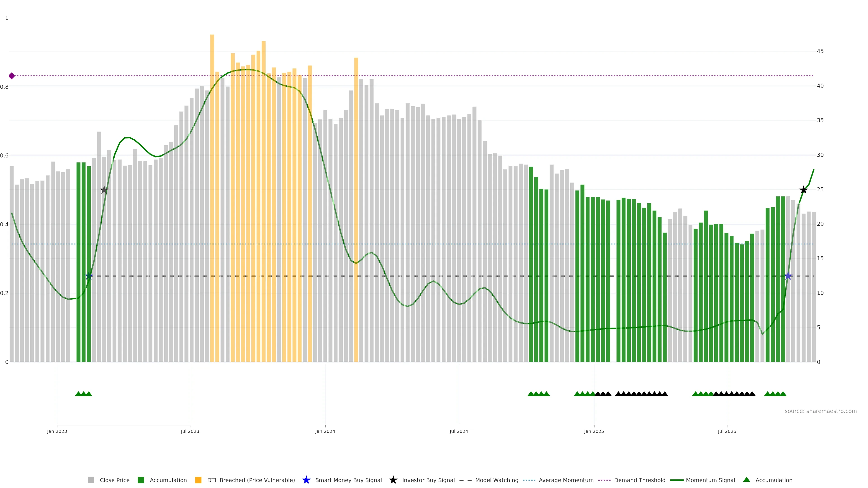Click the purple diamond Demand Threshold marker
Image resolution: width=868 pixels, height=488 pixels.
tap(12, 76)
